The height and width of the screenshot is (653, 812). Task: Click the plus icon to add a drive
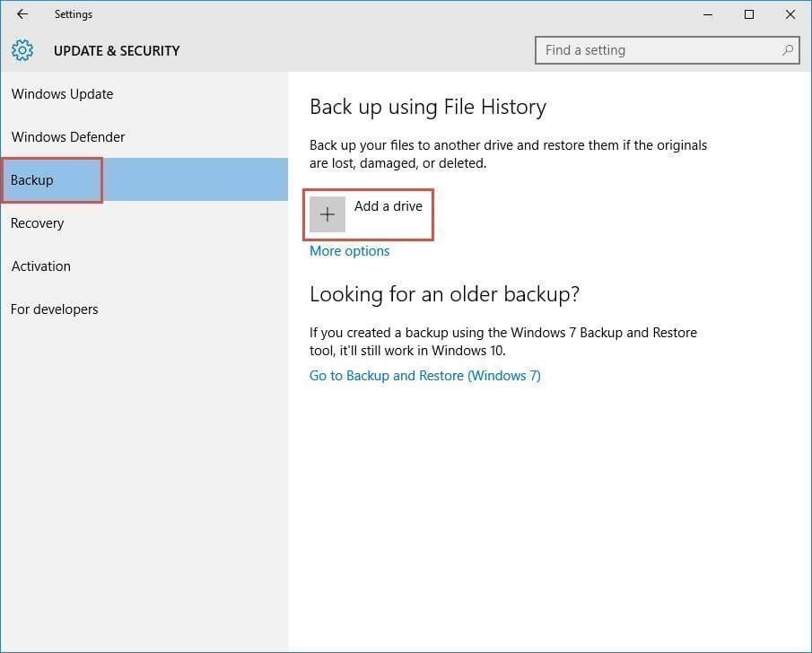tap(327, 214)
